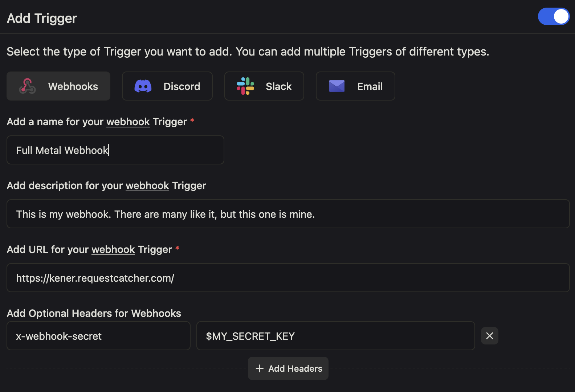Switch to the Email trigger type
Screen dimensions: 575x392
(355, 86)
